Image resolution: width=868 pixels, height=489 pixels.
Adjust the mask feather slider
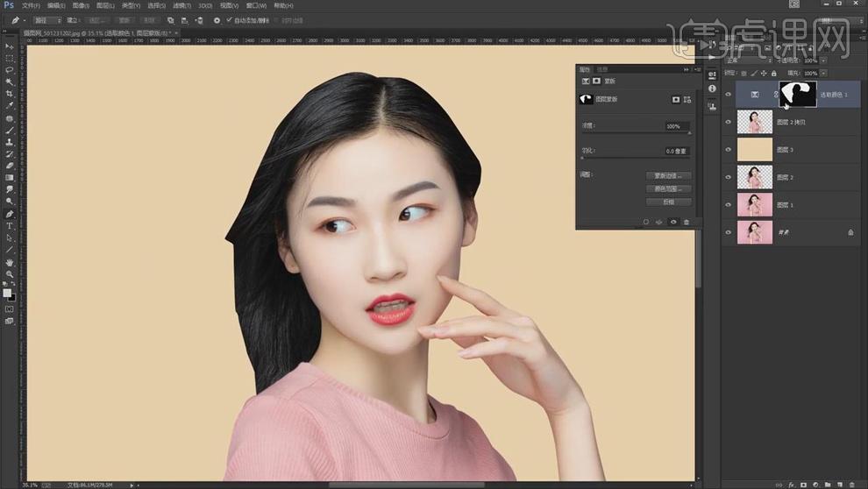(x=636, y=159)
